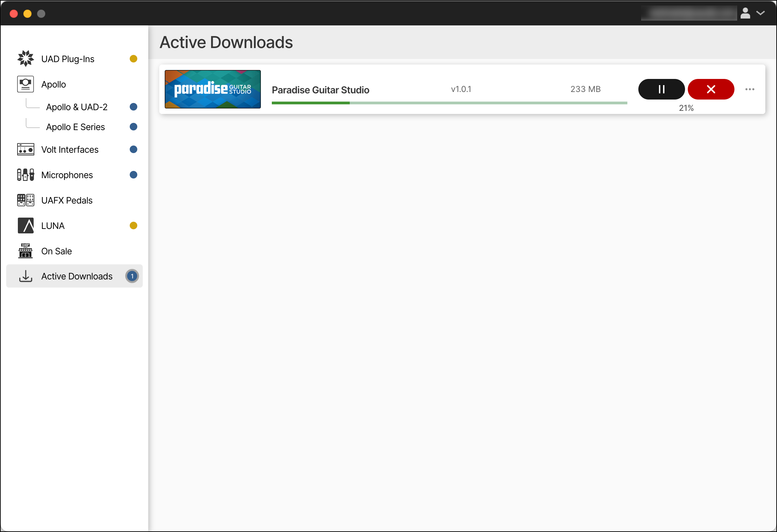Expand the account dropdown chevron
777x532 pixels.
tap(761, 13)
